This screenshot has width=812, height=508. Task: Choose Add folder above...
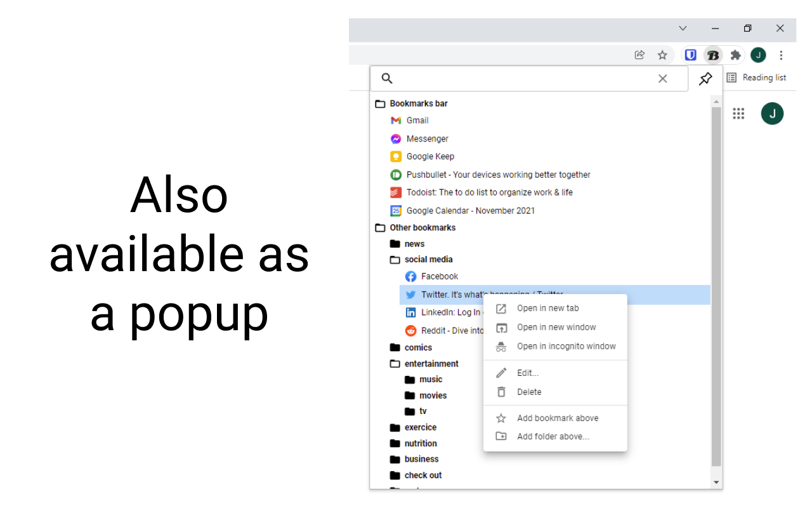(555, 437)
